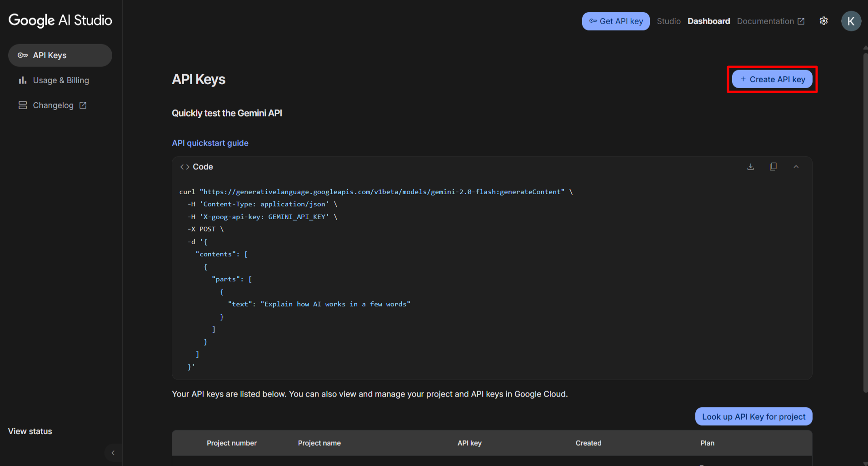868x466 pixels.
Task: Click Look up API Key for project
Action: point(753,416)
